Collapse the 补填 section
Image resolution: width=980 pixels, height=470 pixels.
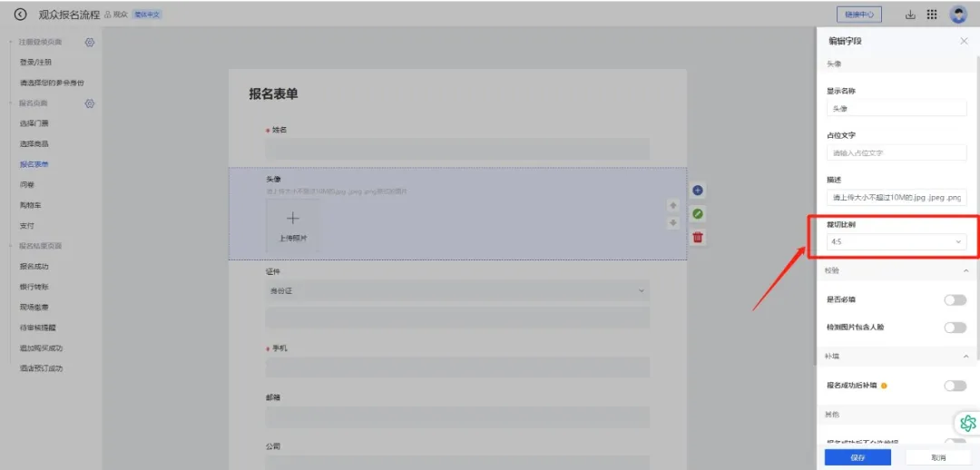(965, 357)
